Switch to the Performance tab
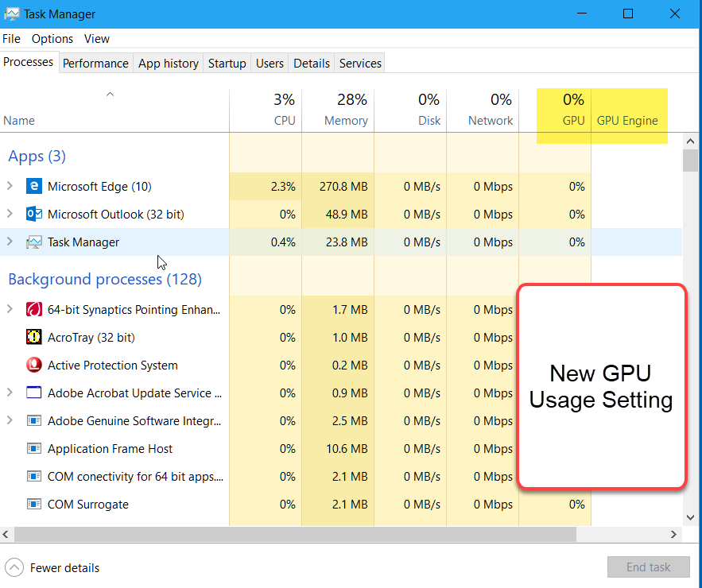 point(95,63)
